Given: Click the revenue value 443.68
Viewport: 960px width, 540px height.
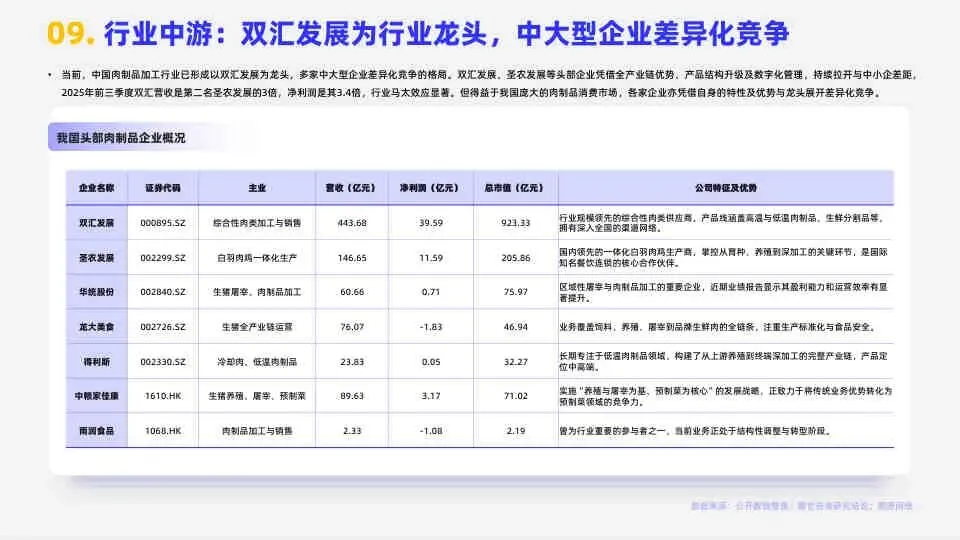Looking at the screenshot, I should coord(352,223).
